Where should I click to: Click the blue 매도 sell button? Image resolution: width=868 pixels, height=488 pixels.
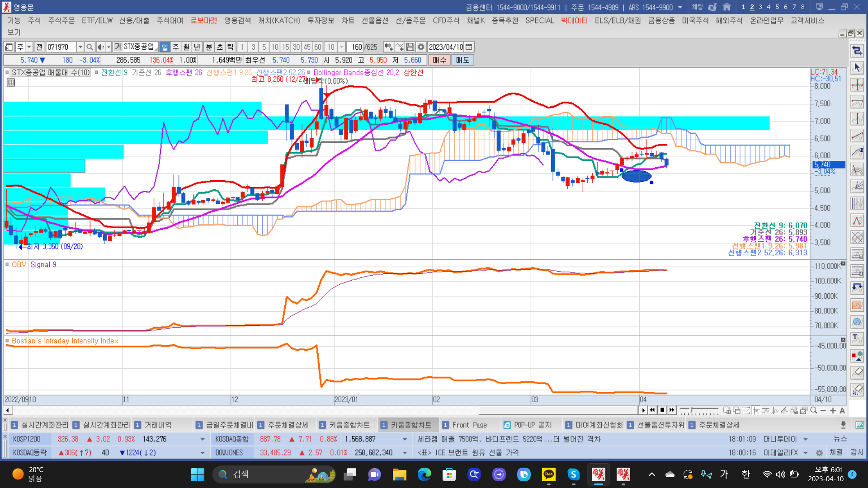462,60
